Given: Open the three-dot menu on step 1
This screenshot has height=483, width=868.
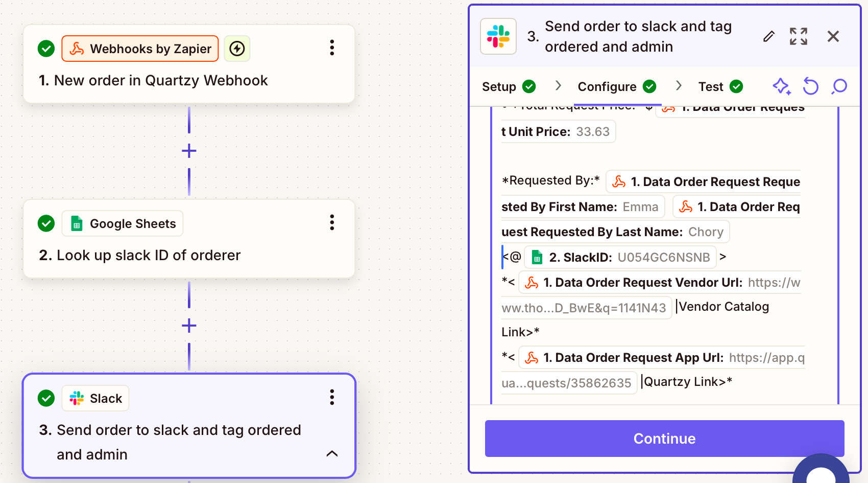Looking at the screenshot, I should 332,48.
